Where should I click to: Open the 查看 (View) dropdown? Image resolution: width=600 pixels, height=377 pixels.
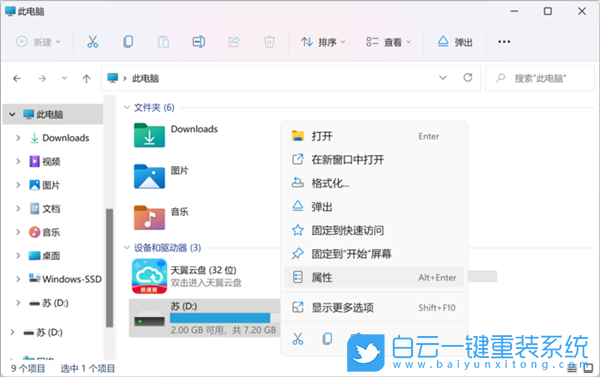pos(389,41)
